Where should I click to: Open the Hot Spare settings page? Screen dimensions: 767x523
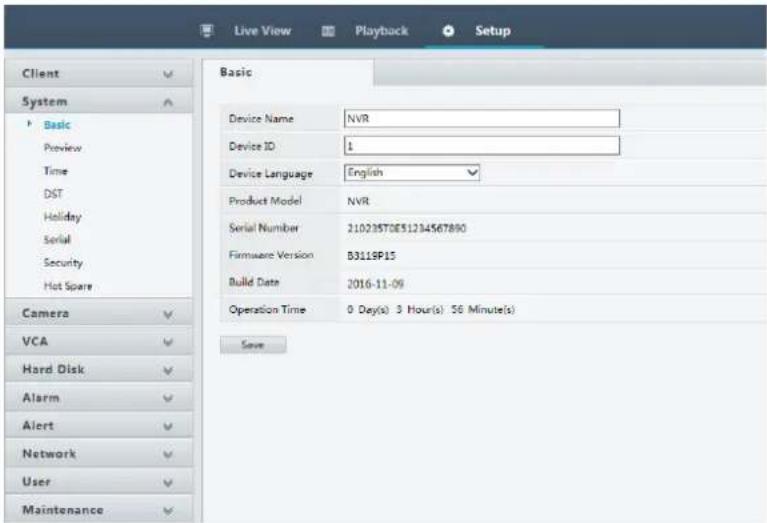tap(68, 286)
